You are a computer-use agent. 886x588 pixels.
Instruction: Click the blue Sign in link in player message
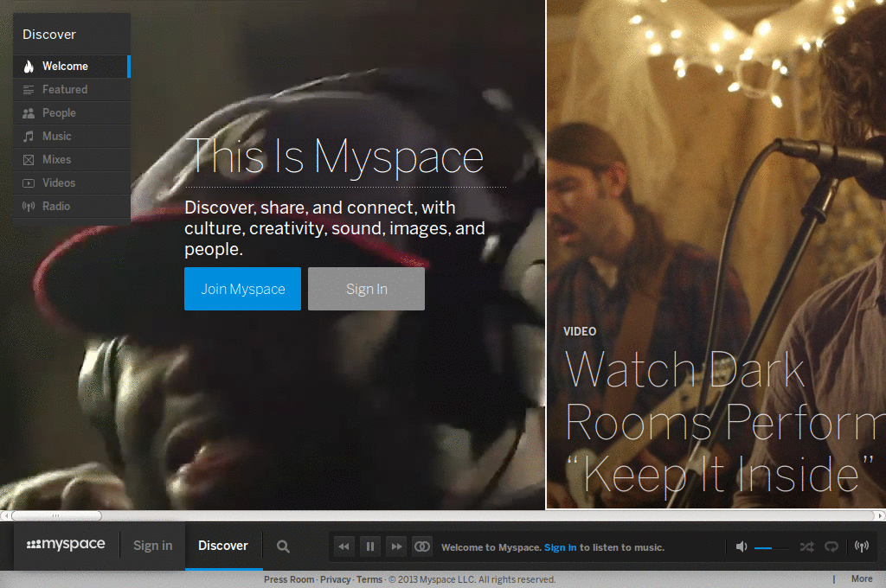pos(560,547)
